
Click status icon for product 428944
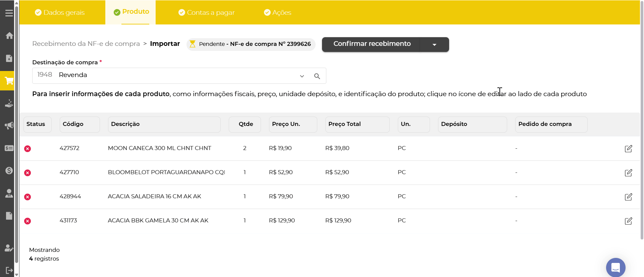pyautogui.click(x=28, y=197)
